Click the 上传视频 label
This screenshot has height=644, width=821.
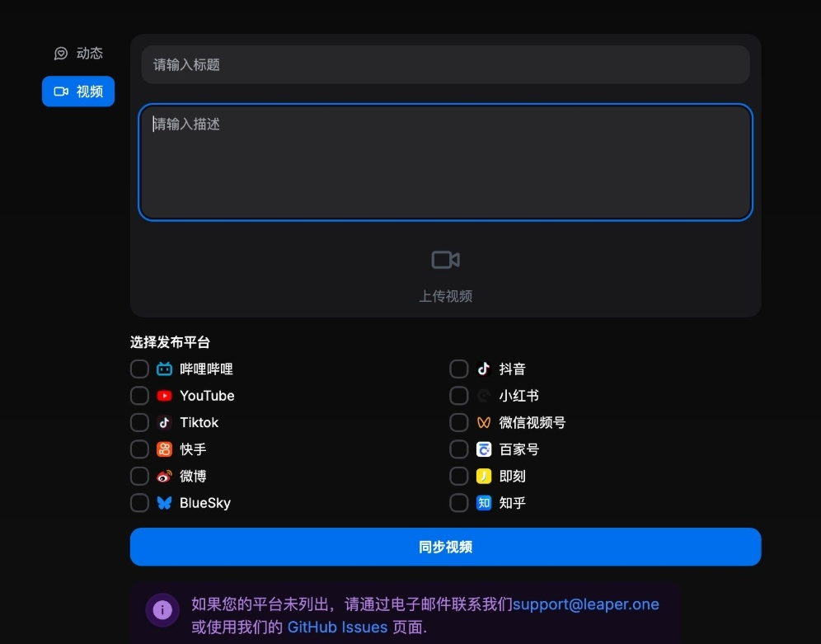[x=446, y=296]
